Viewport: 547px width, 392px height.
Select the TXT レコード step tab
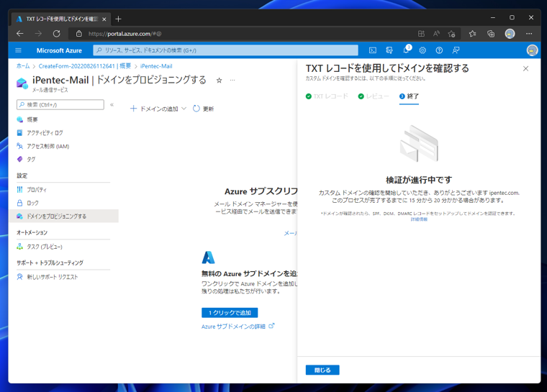[327, 96]
